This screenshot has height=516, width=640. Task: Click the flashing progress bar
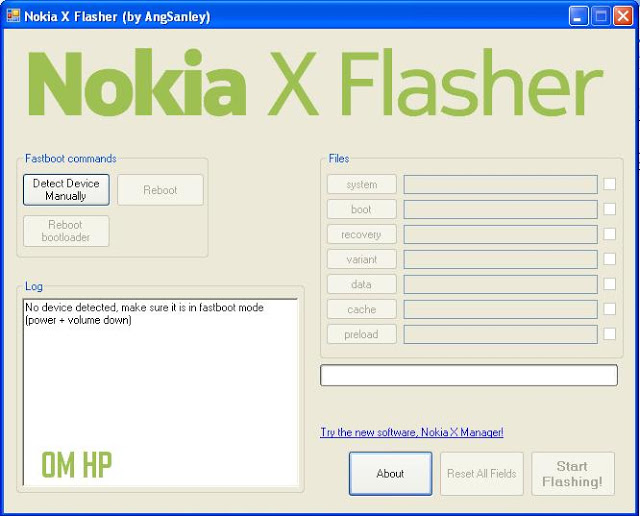pos(469,375)
